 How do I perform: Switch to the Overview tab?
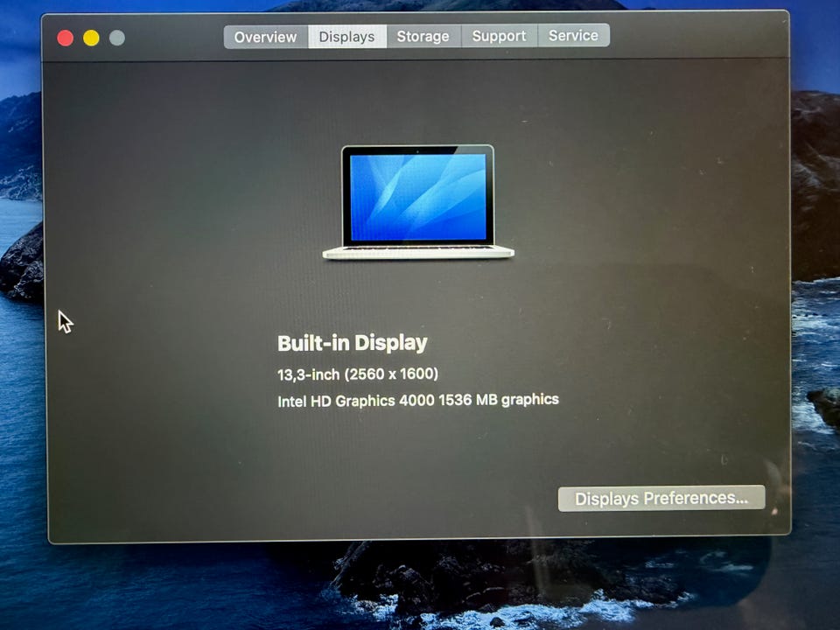tap(266, 37)
